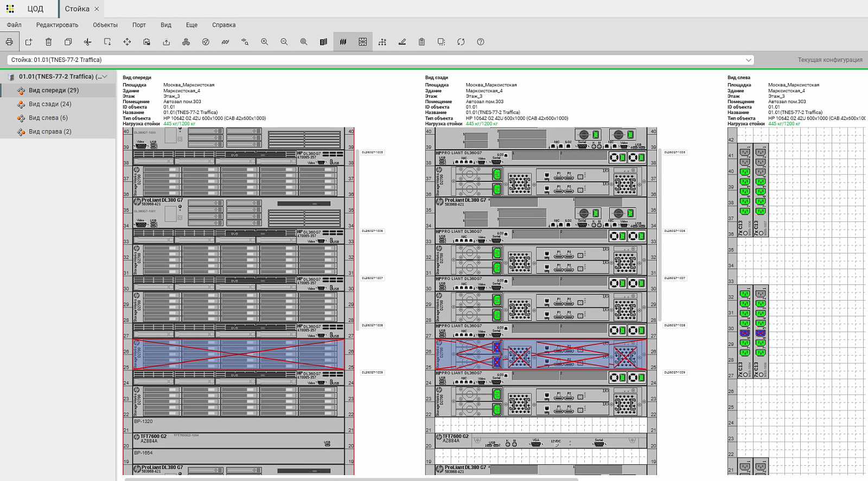868x481 pixels.
Task: Click TFT7600 G2 unit in front view
Action: point(239,440)
